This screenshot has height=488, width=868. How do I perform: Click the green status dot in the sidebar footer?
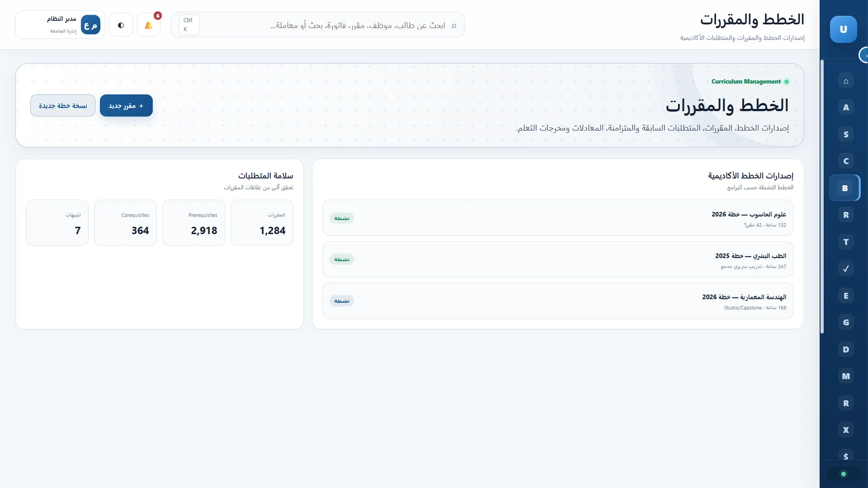[844, 474]
